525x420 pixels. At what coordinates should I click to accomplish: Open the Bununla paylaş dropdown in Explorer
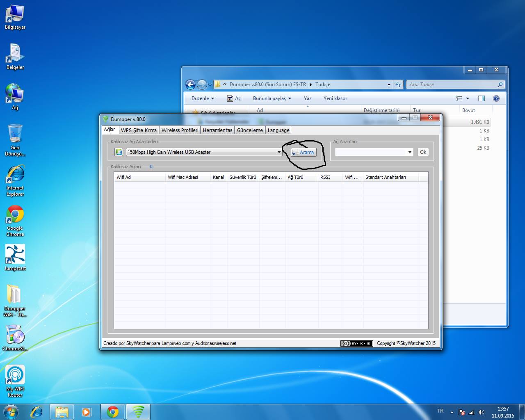click(x=272, y=98)
